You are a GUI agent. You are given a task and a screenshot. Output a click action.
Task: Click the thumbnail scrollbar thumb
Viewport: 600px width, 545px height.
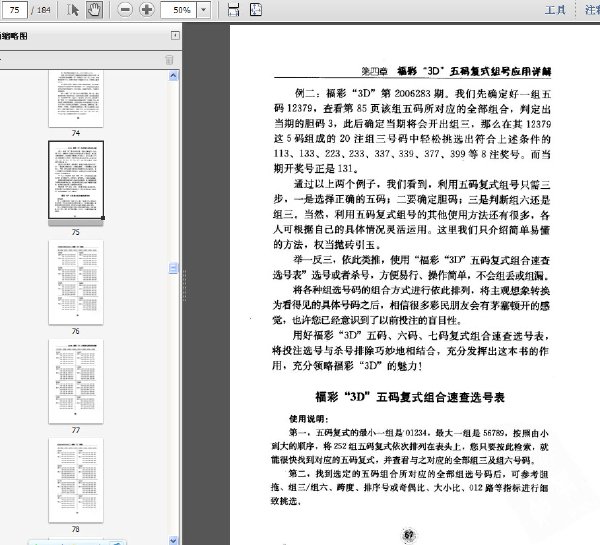[x=173, y=268]
